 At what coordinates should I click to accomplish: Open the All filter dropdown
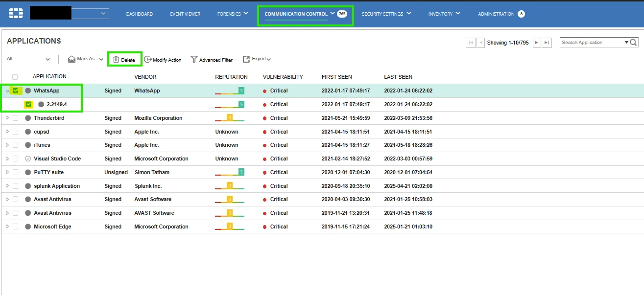[x=28, y=59]
